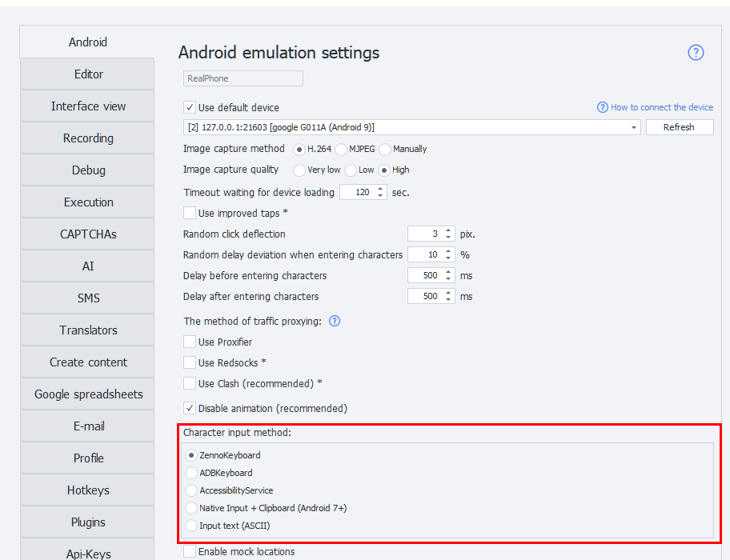Choose Manually as image capture method
Viewport: 730px width, 560px height.
[x=385, y=150]
